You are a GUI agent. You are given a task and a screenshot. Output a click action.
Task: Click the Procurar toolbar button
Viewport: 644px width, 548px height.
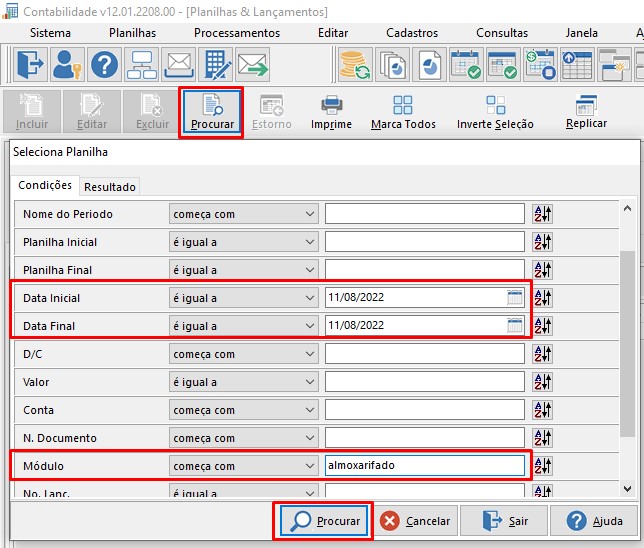coord(212,112)
